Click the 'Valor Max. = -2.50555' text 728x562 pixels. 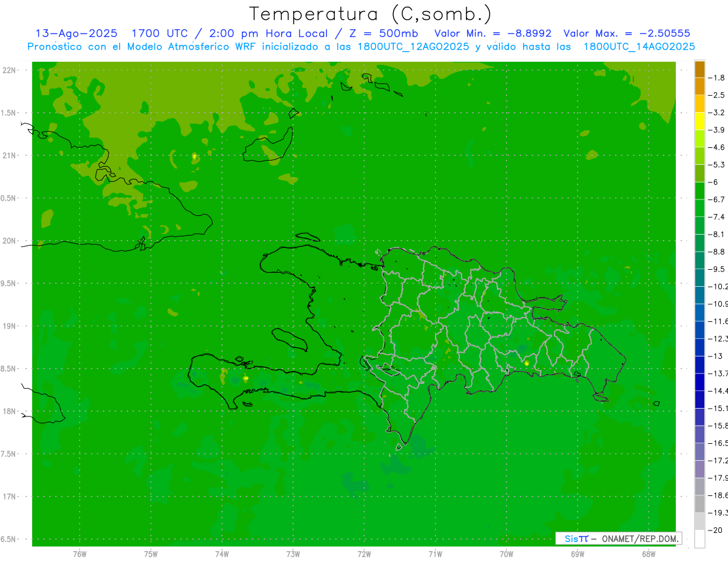coord(627,33)
